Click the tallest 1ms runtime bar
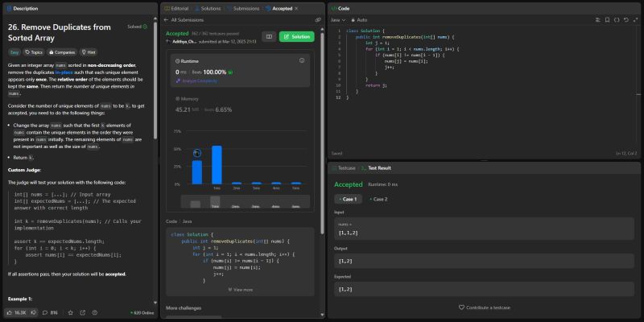The image size is (644, 322). click(x=217, y=165)
